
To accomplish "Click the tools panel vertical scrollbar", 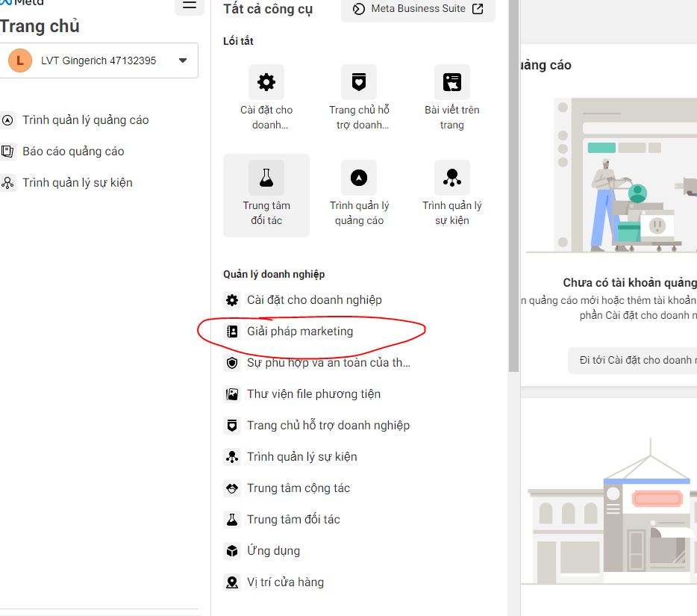I will 513,187.
